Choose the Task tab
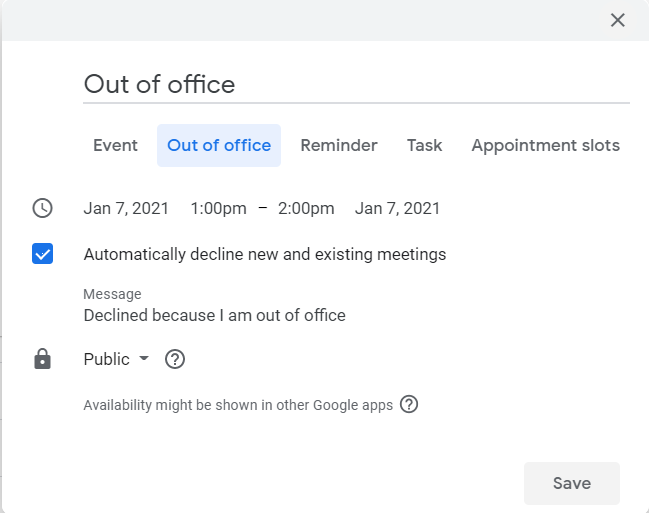This screenshot has width=649, height=513. pos(424,145)
